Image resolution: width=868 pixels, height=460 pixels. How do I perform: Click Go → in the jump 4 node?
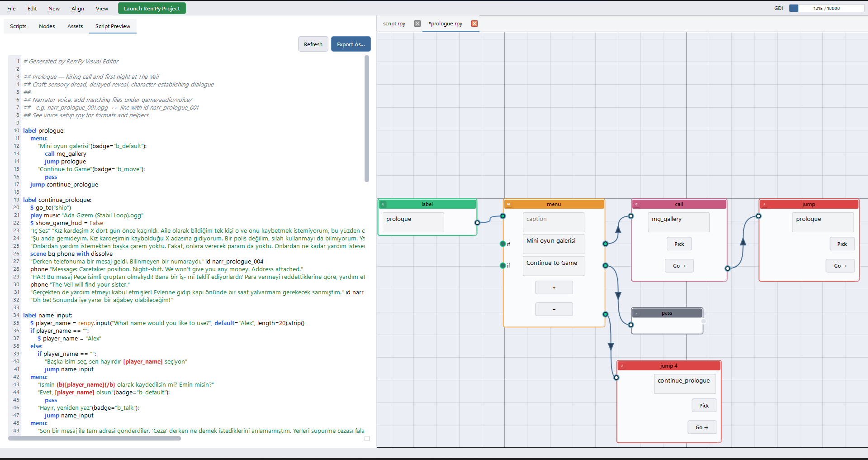(x=702, y=427)
